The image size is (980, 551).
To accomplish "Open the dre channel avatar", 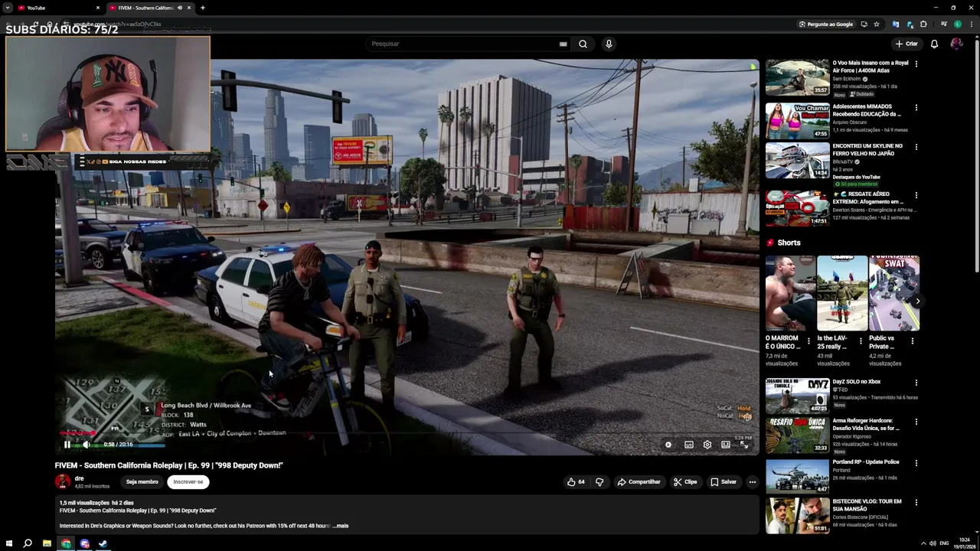I will point(63,481).
